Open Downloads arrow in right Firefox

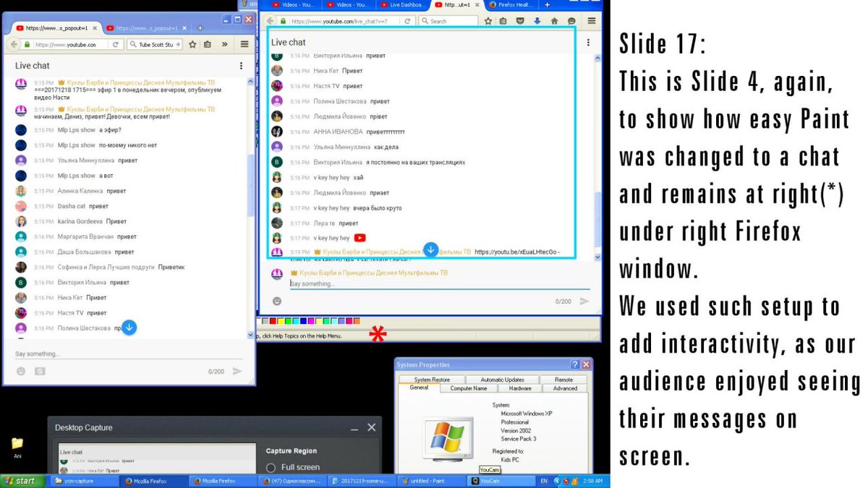point(537,21)
